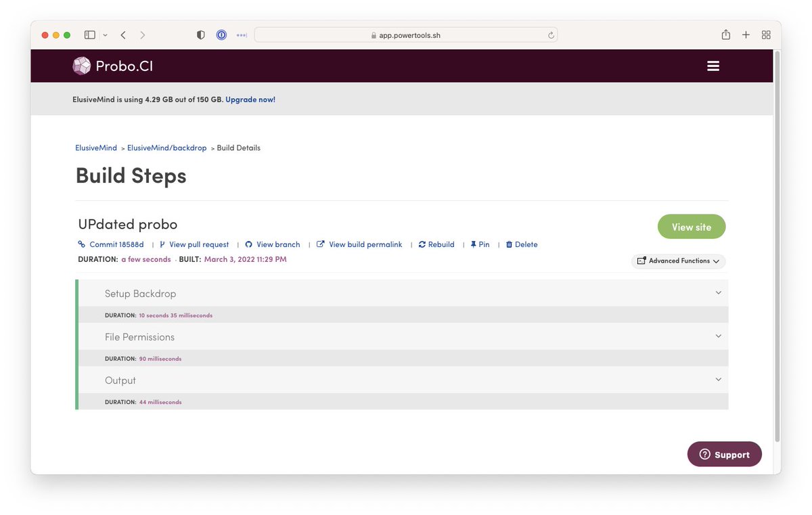Click the File Permissions step title

pos(139,337)
